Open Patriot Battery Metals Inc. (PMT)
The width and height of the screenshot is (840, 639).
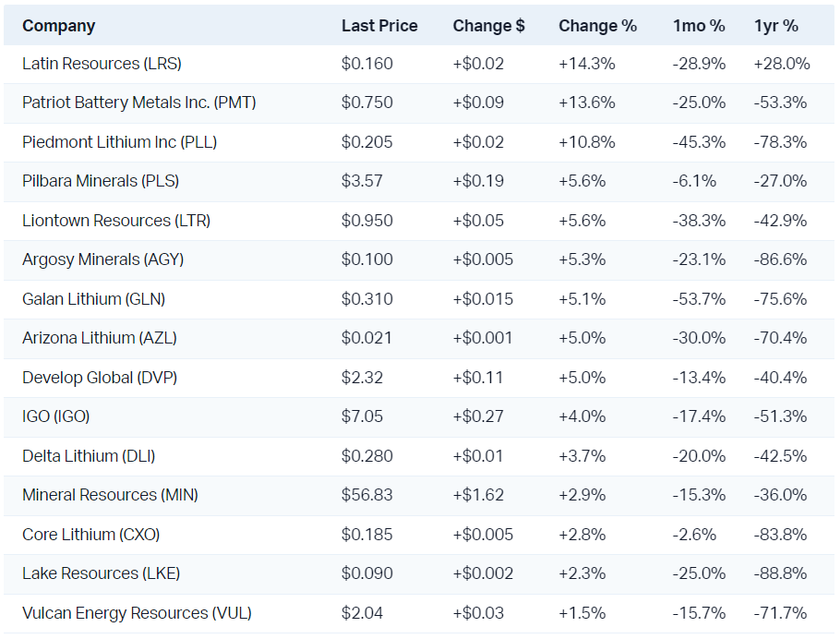(138, 102)
